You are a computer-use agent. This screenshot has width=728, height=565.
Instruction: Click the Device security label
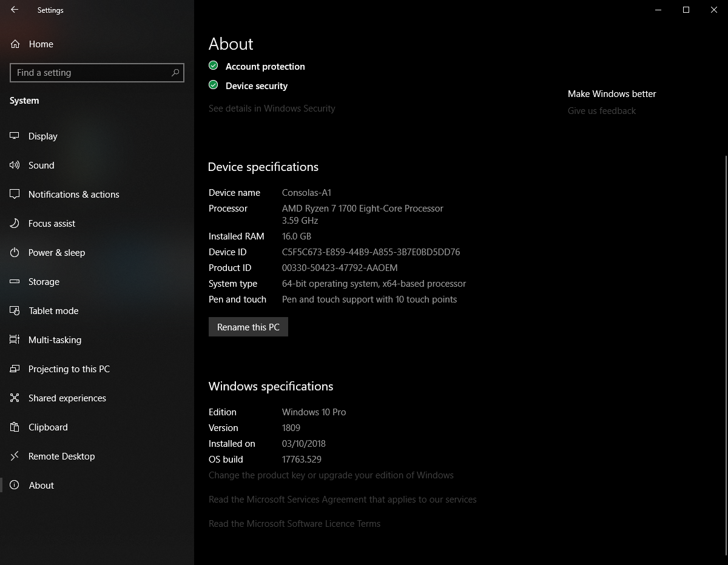(x=257, y=86)
